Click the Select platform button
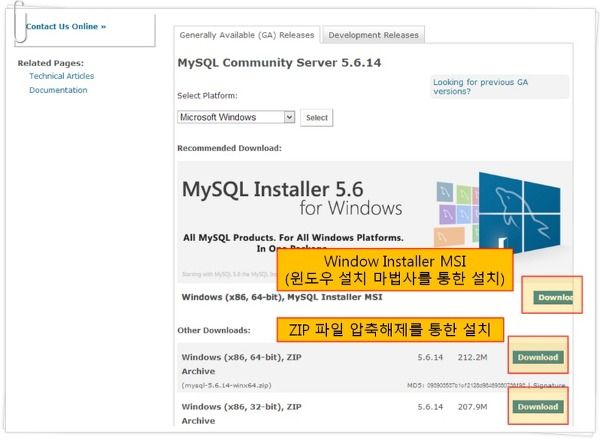 [x=316, y=117]
